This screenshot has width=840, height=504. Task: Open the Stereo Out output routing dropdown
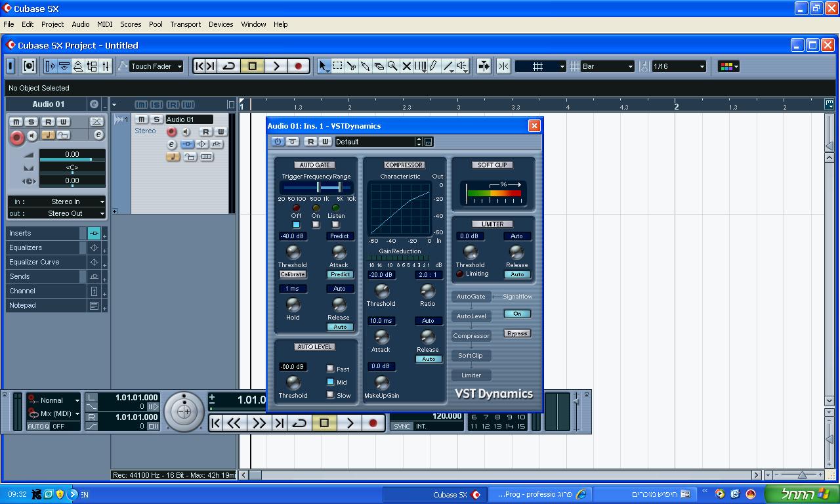pyautogui.click(x=56, y=213)
